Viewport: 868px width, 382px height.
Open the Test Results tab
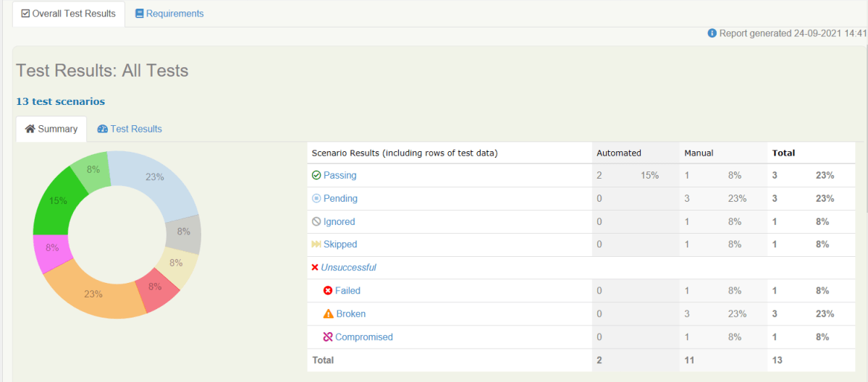(x=130, y=129)
